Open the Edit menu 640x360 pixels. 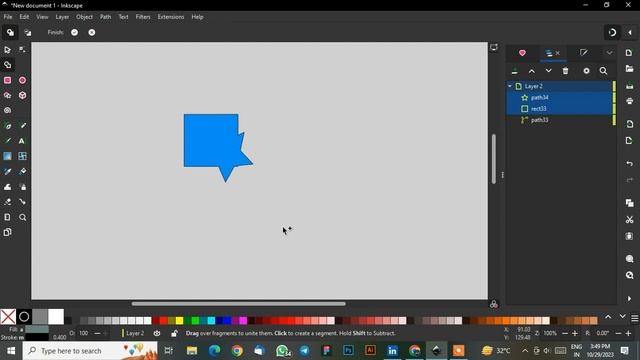24,17
